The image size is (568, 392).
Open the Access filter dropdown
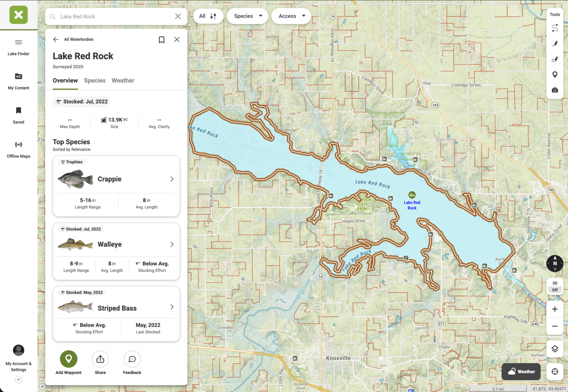(291, 16)
